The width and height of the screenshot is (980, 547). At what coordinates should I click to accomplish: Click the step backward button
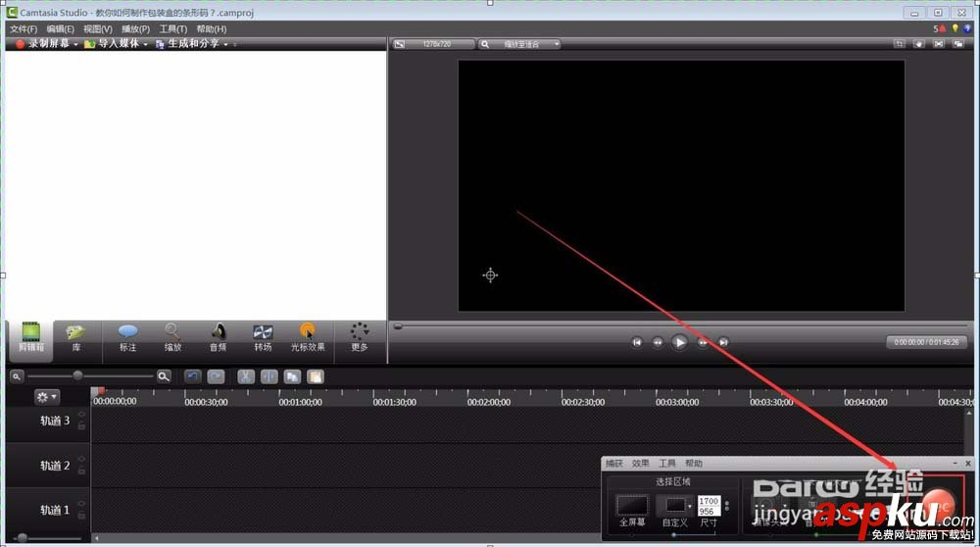pos(658,342)
